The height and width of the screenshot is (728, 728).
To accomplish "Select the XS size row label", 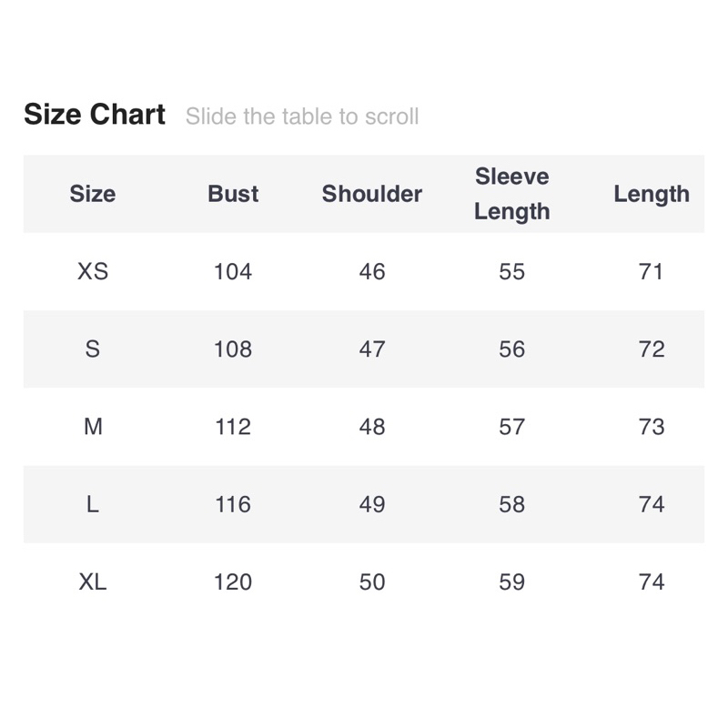I will tap(93, 271).
